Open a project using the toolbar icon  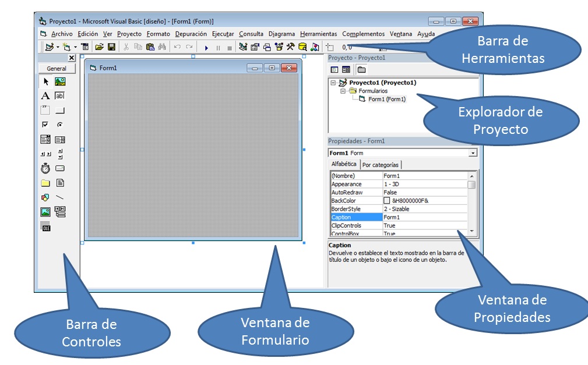tap(98, 46)
